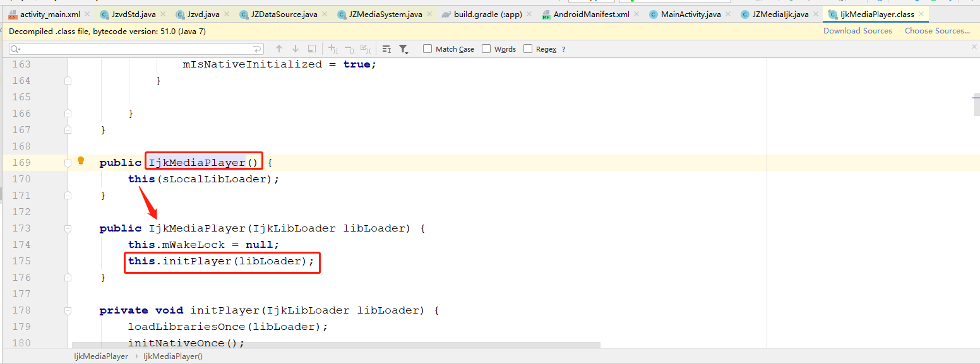This screenshot has width=980, height=364.
Task: Click the regex help question mark
Action: click(563, 49)
